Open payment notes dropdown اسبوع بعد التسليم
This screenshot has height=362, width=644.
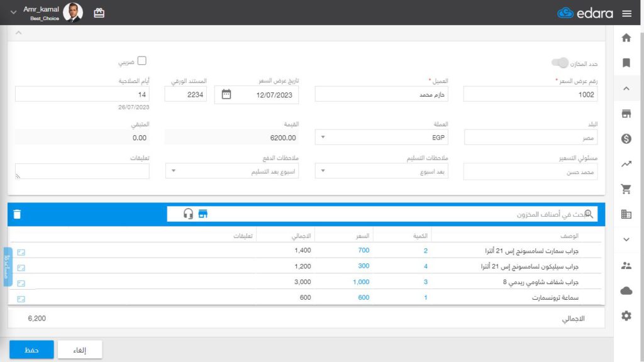pyautogui.click(x=232, y=171)
